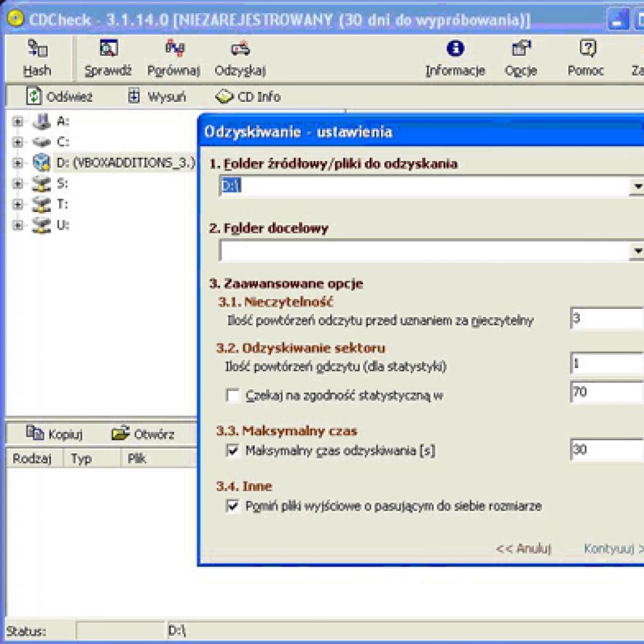Image resolution: width=644 pixels, height=644 pixels.
Task: Edit the sector reread count field showing 1
Action: [607, 364]
